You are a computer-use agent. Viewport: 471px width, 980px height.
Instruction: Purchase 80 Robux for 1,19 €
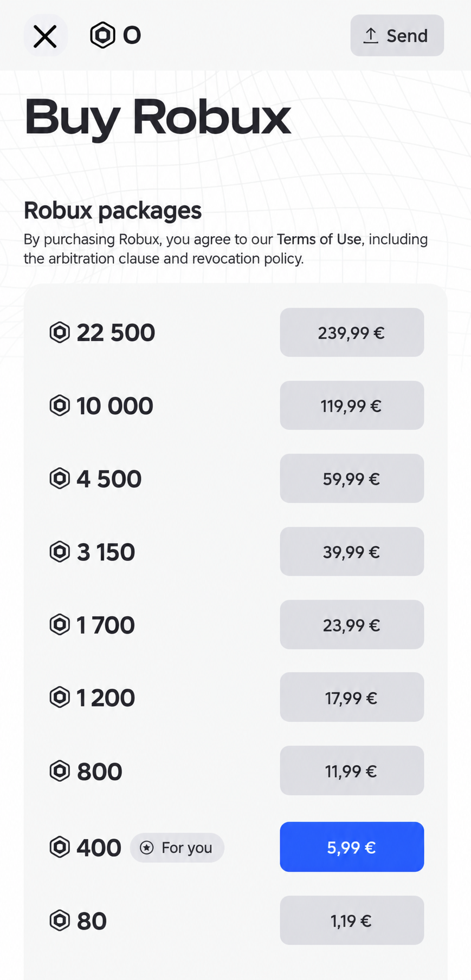point(352,920)
